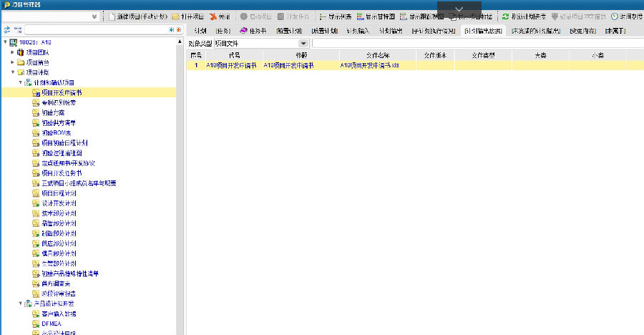
Task: Collapse the 产品设计和开发 node
Action: pyautogui.click(x=21, y=304)
